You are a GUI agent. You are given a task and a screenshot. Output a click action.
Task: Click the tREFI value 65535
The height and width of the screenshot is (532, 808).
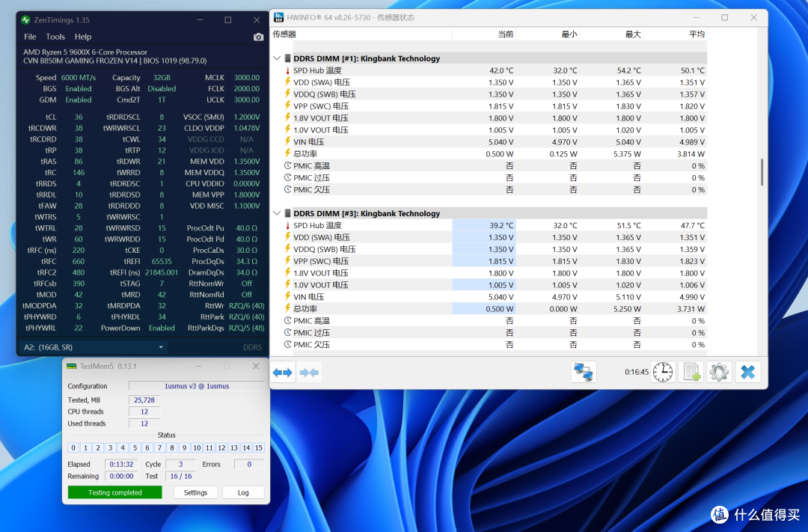coord(162,261)
